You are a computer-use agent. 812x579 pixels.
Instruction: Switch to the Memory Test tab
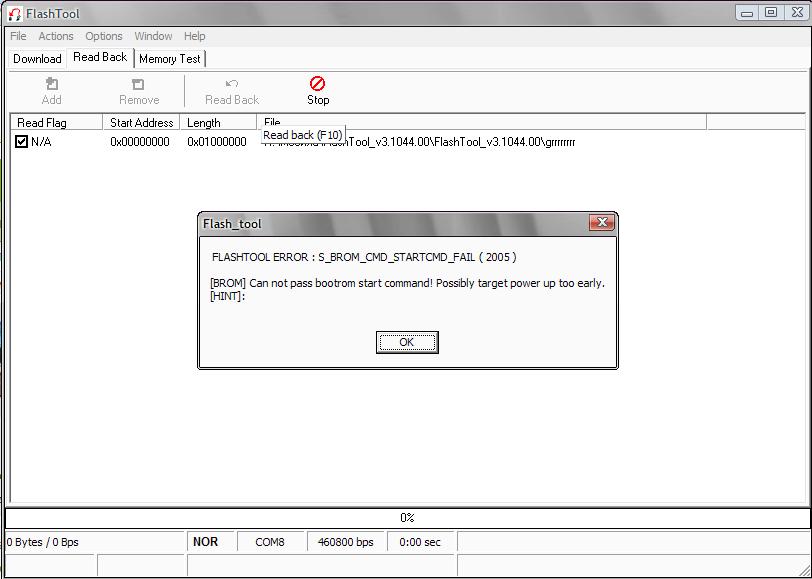[170, 59]
